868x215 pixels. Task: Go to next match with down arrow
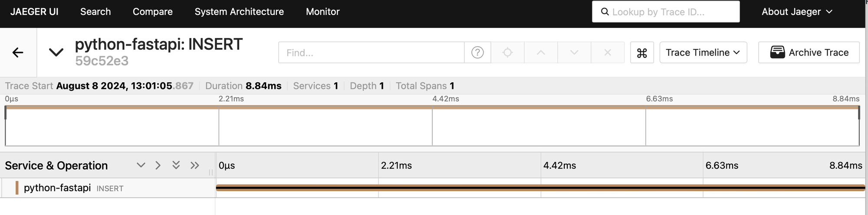pos(574,52)
